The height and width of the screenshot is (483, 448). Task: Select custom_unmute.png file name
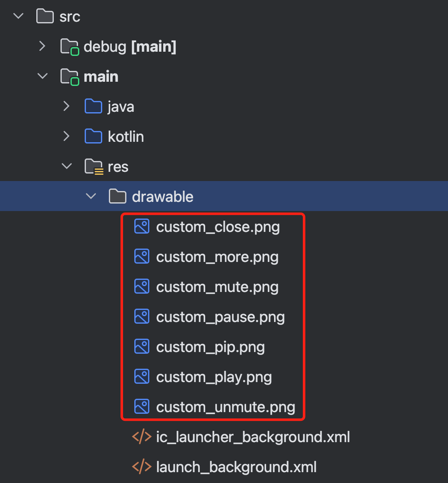[x=226, y=407]
